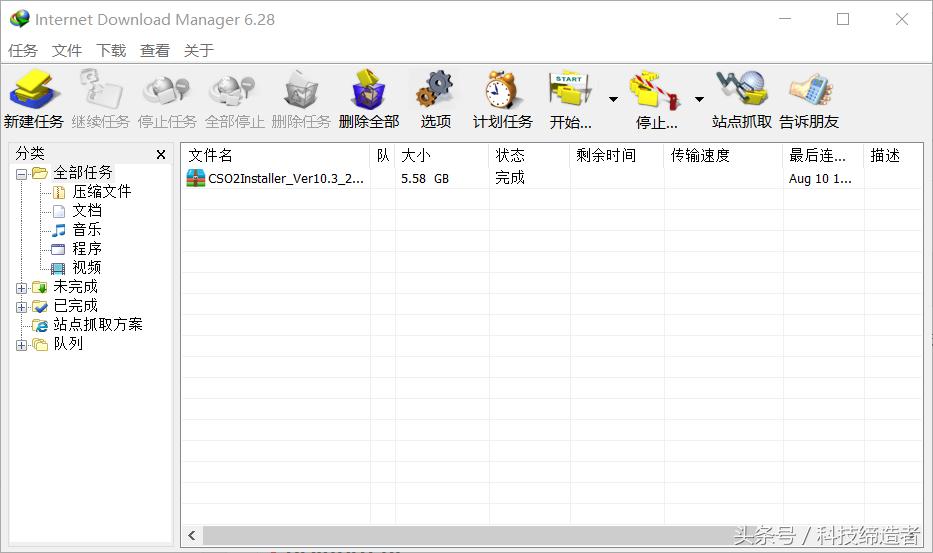Screen dimensions: 933x553
Task: Click the horizontal scrollbar left arrow
Action: pyautogui.click(x=192, y=536)
